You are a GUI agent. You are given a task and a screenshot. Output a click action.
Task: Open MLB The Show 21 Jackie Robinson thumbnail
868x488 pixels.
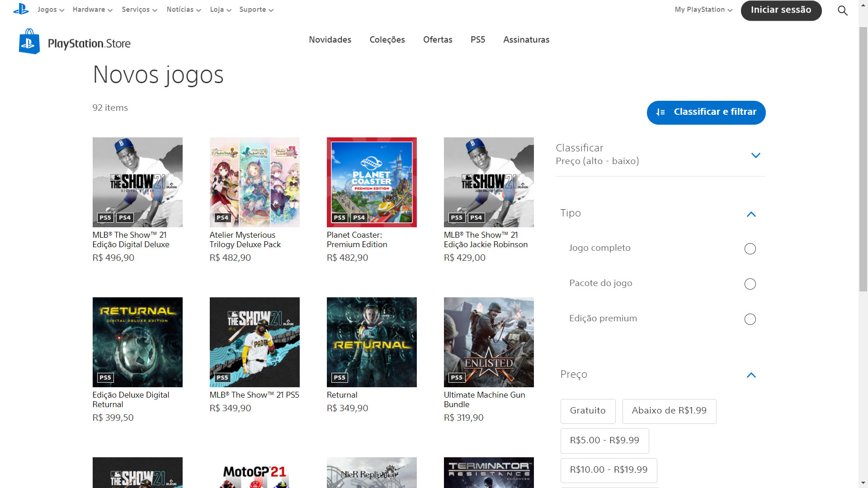(x=489, y=182)
